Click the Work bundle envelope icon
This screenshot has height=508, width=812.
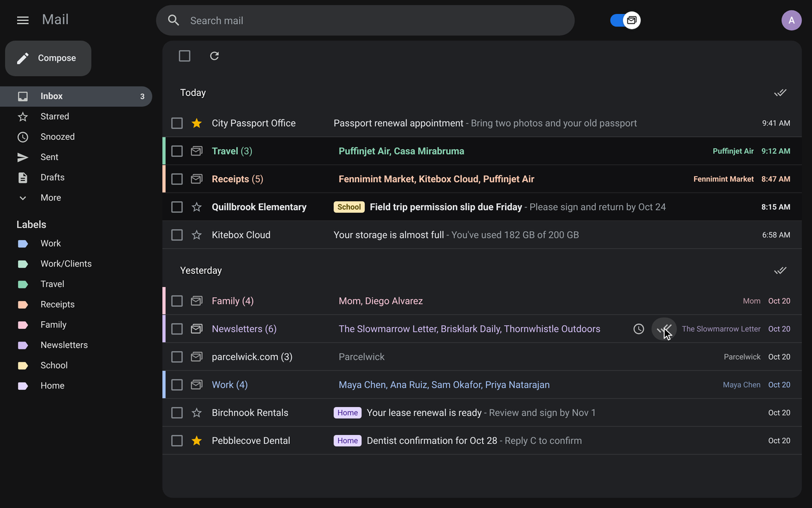197,385
